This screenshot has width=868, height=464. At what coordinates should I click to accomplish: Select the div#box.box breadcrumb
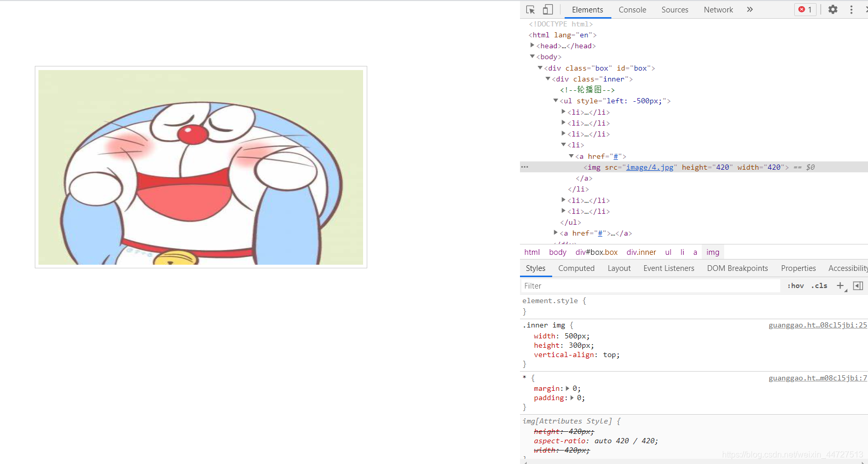point(596,252)
